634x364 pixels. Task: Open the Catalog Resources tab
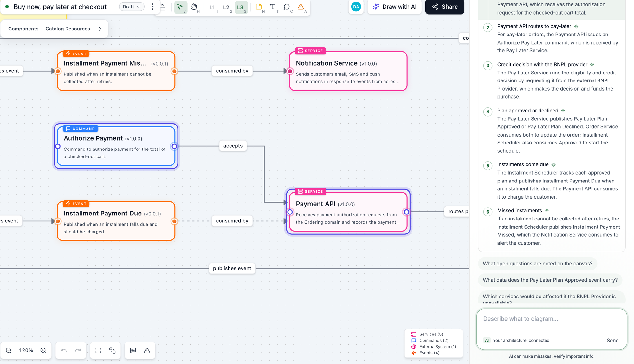click(x=68, y=29)
